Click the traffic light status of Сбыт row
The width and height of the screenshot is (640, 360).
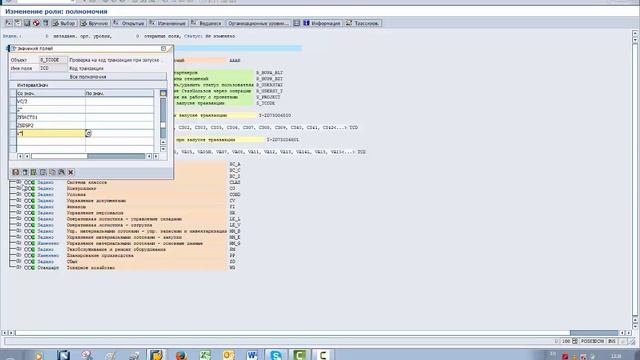point(29,262)
